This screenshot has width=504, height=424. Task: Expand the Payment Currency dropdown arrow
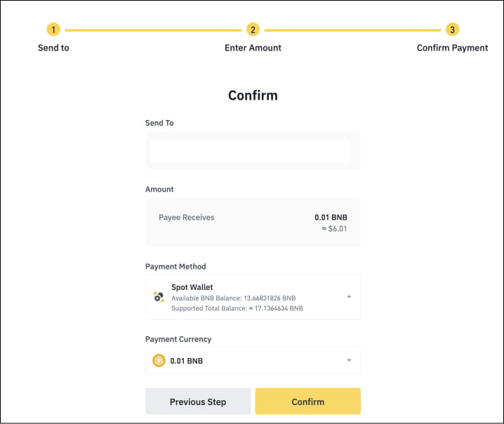tap(349, 361)
